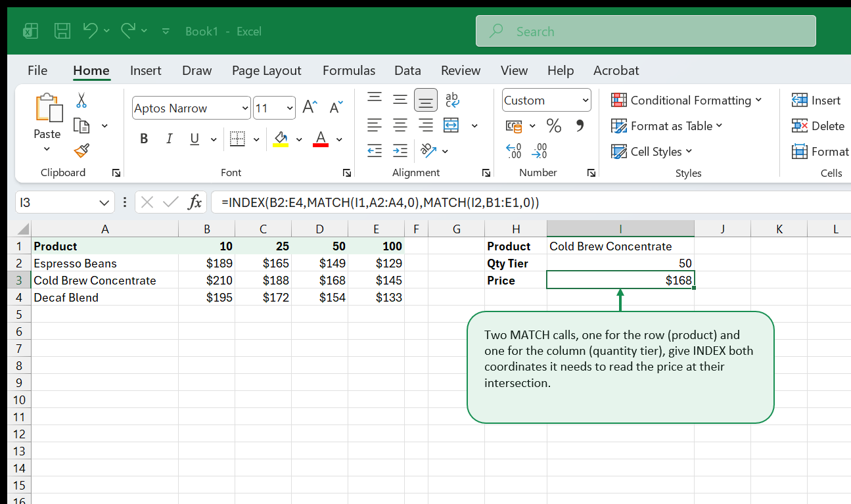Save the workbook with the floppy icon

(x=62, y=31)
